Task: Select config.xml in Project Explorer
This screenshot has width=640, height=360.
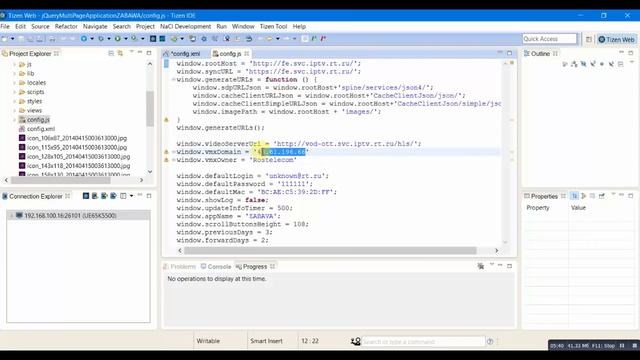Action: tap(41, 129)
